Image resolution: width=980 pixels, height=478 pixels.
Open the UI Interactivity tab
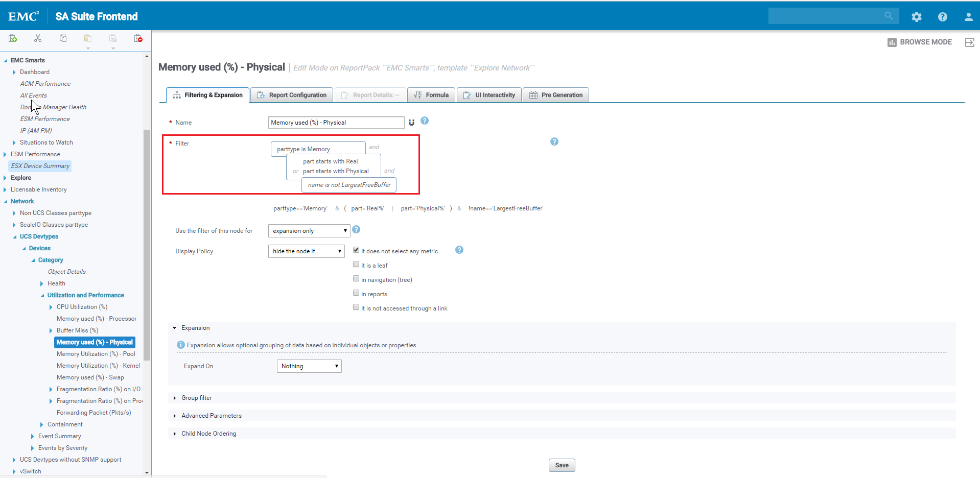point(489,95)
